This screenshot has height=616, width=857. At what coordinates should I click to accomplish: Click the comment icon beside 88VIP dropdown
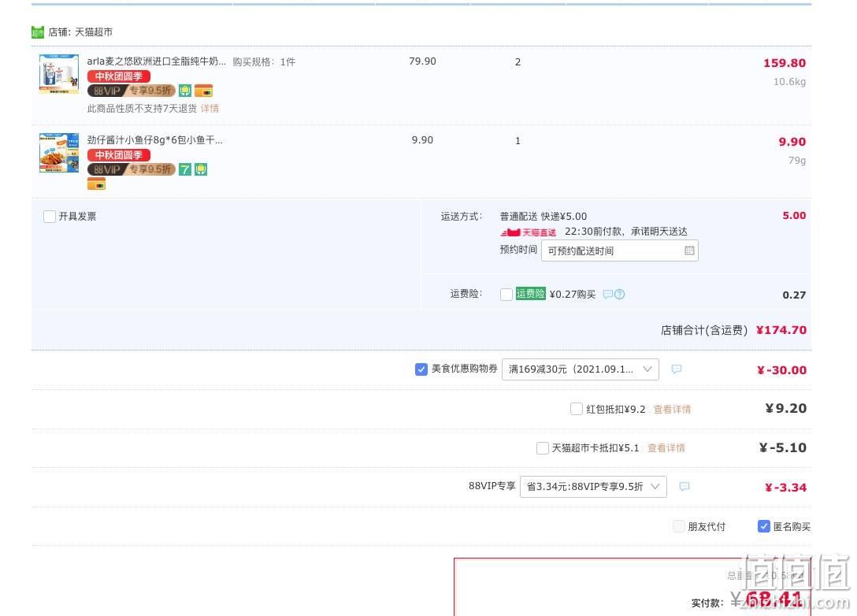coord(684,487)
